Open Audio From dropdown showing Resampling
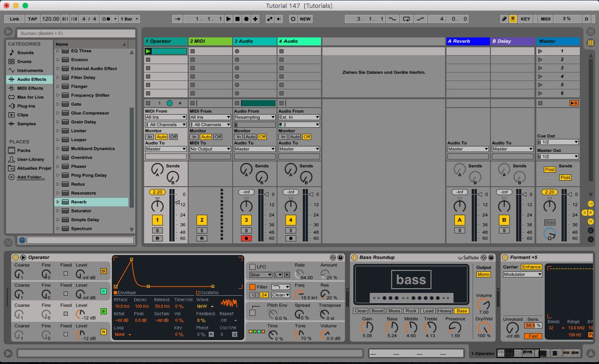Screen dimensions: 599x364 click(255, 117)
